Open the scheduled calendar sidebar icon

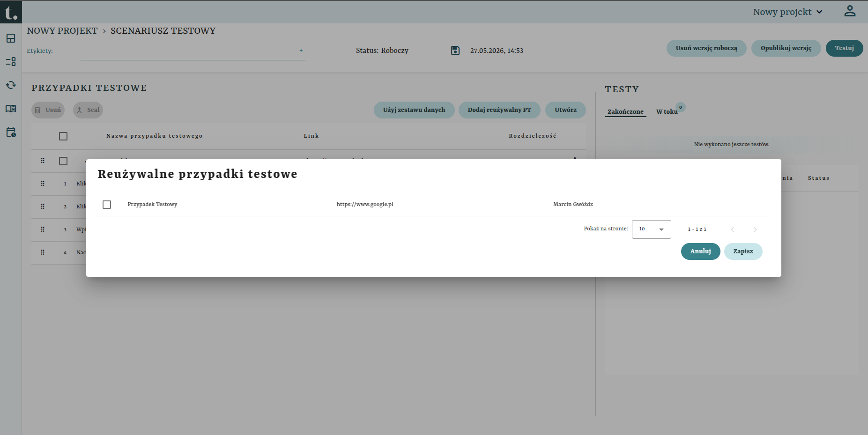(11, 132)
